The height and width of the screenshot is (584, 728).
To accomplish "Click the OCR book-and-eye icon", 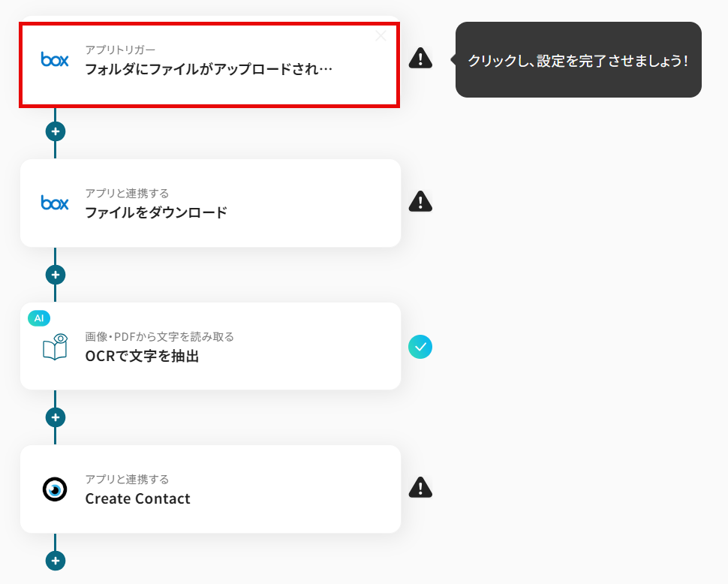I will (x=55, y=347).
